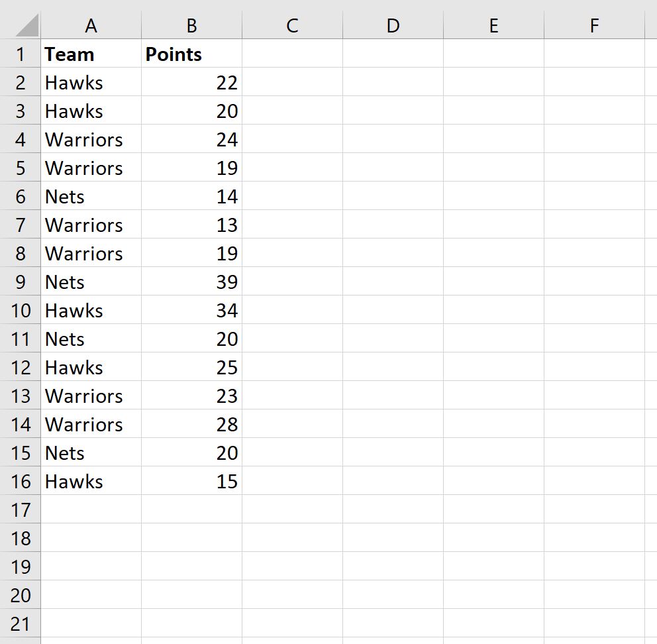This screenshot has height=644, width=657.
Task: Select cell containing 39 points
Action: tap(191, 282)
